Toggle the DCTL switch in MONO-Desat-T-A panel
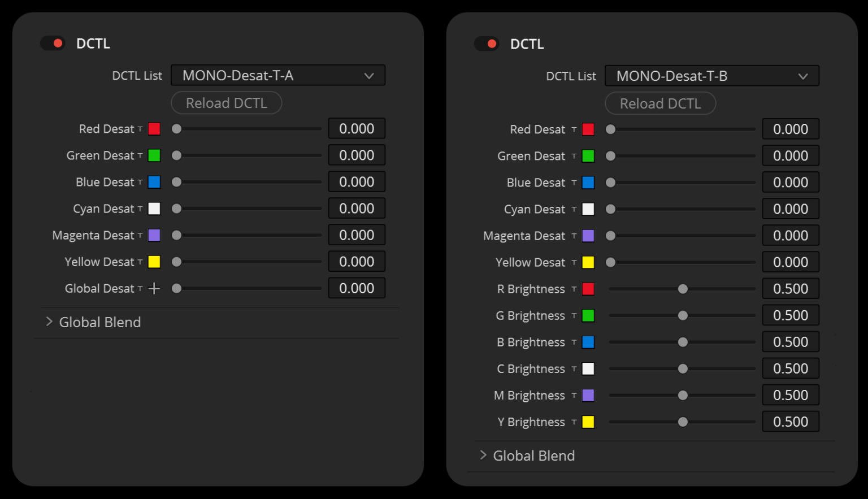 click(53, 44)
